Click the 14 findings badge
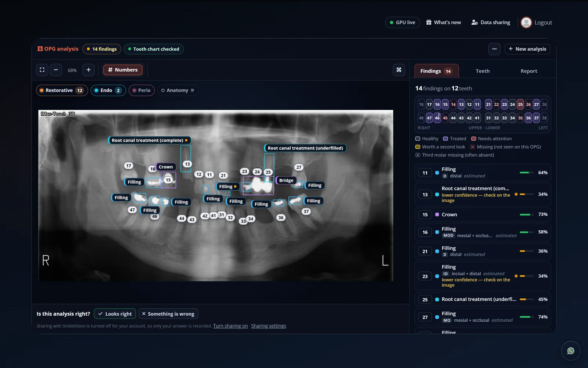The width and height of the screenshot is (588, 368). (102, 49)
